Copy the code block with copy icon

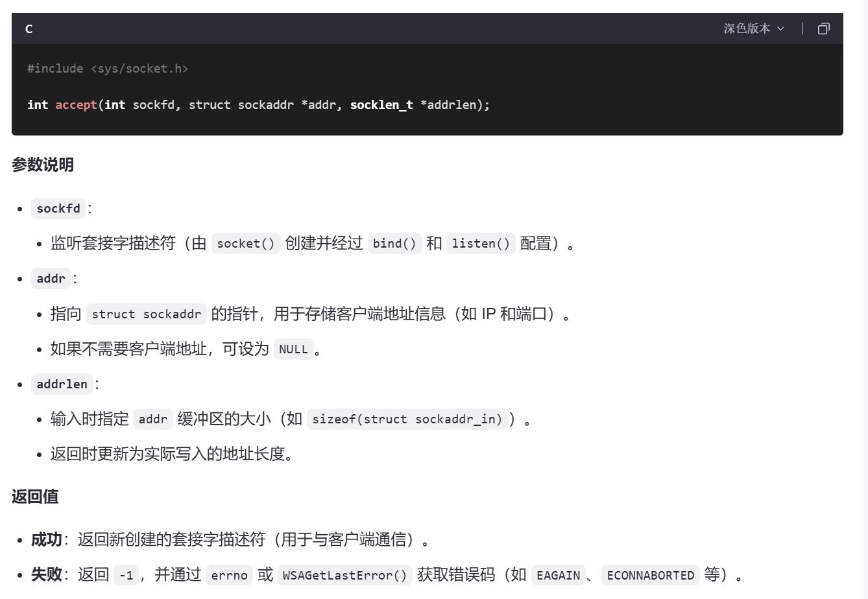click(823, 29)
